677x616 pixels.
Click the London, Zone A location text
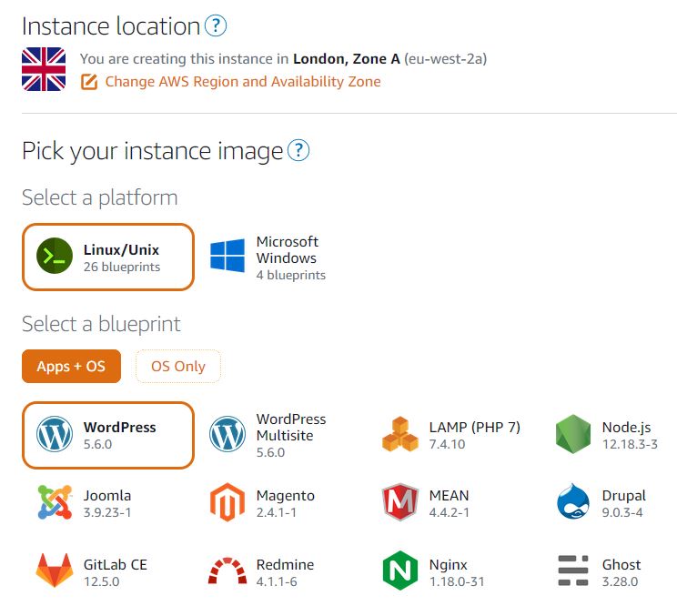pyautogui.click(x=347, y=59)
